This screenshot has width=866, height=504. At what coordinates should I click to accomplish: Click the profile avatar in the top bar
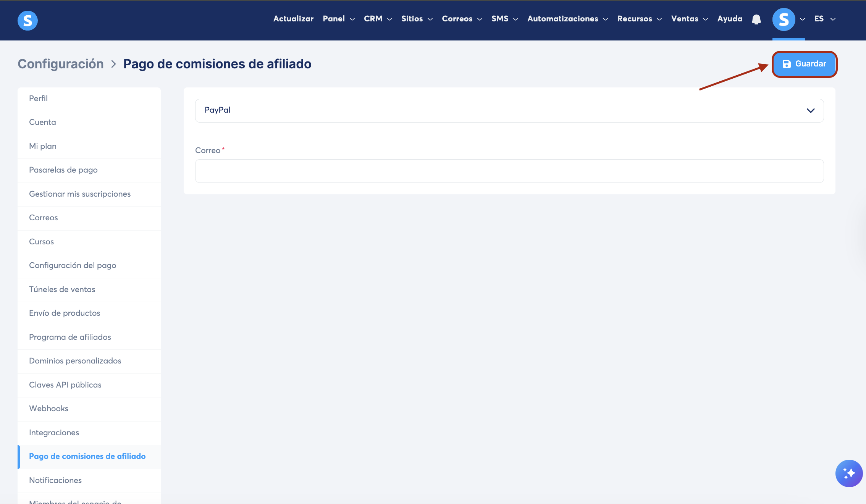point(784,19)
